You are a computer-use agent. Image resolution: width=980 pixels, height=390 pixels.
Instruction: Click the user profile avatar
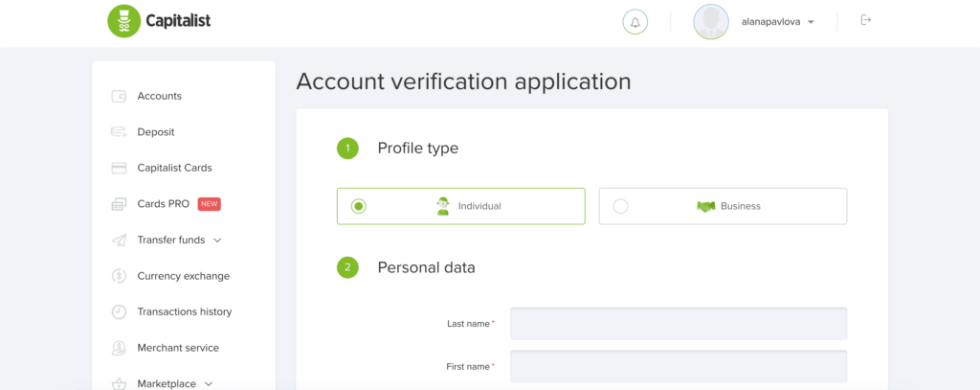pyautogui.click(x=711, y=22)
